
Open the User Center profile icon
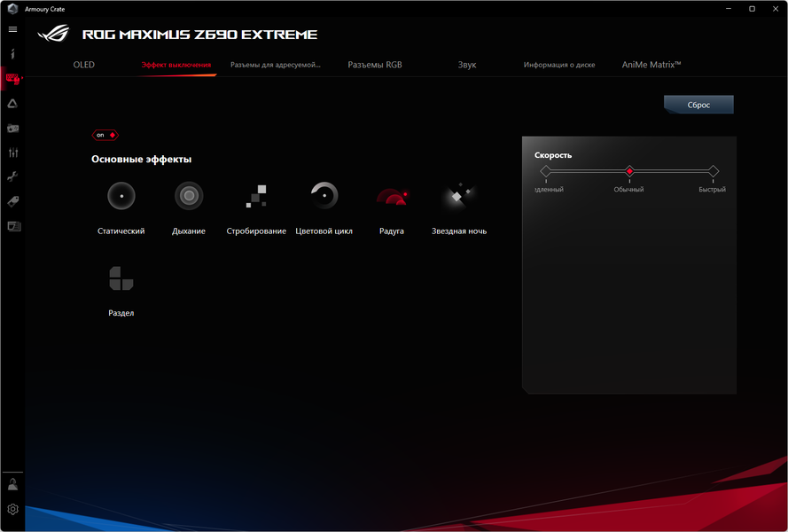pyautogui.click(x=12, y=484)
